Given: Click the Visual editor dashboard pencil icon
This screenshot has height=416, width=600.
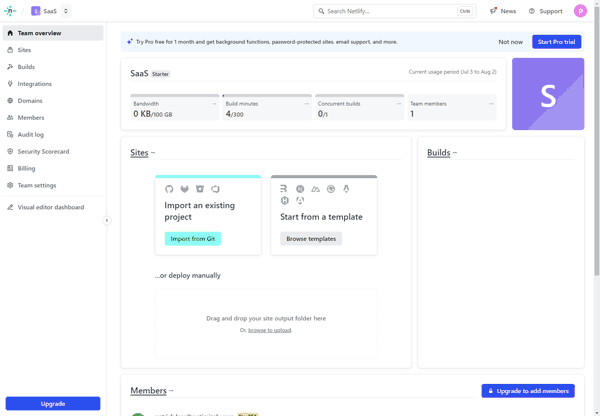Looking at the screenshot, I should tap(10, 207).
